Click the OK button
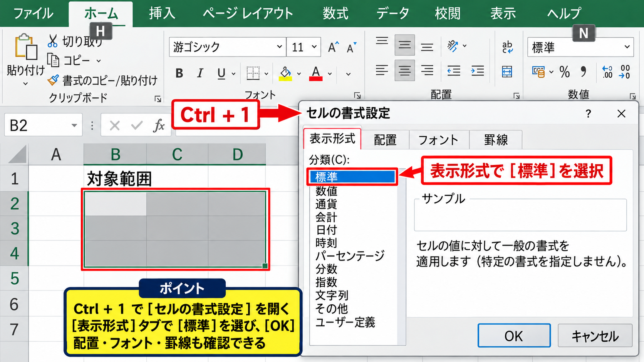Image resolution: width=644 pixels, height=362 pixels. click(x=514, y=336)
